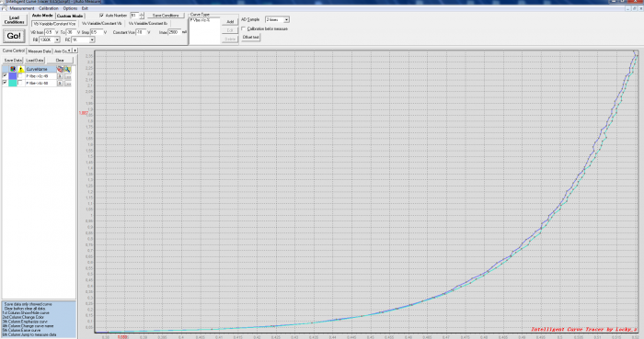Open the Calibration menu
Screen dimensions: 644x339
click(x=49, y=8)
